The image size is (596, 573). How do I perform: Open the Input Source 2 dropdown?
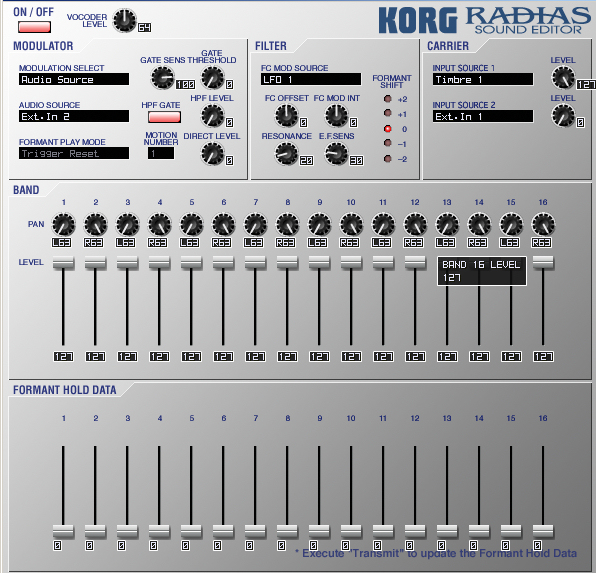483,116
